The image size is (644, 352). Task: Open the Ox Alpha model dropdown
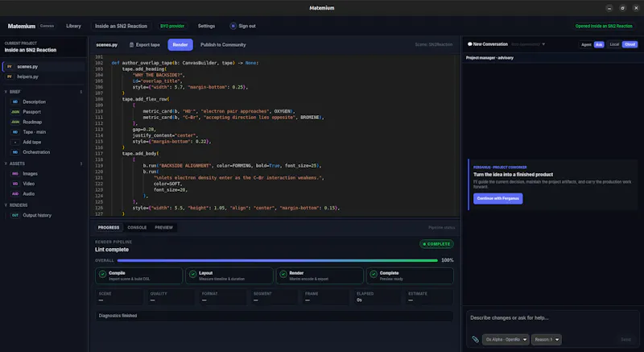pos(506,340)
